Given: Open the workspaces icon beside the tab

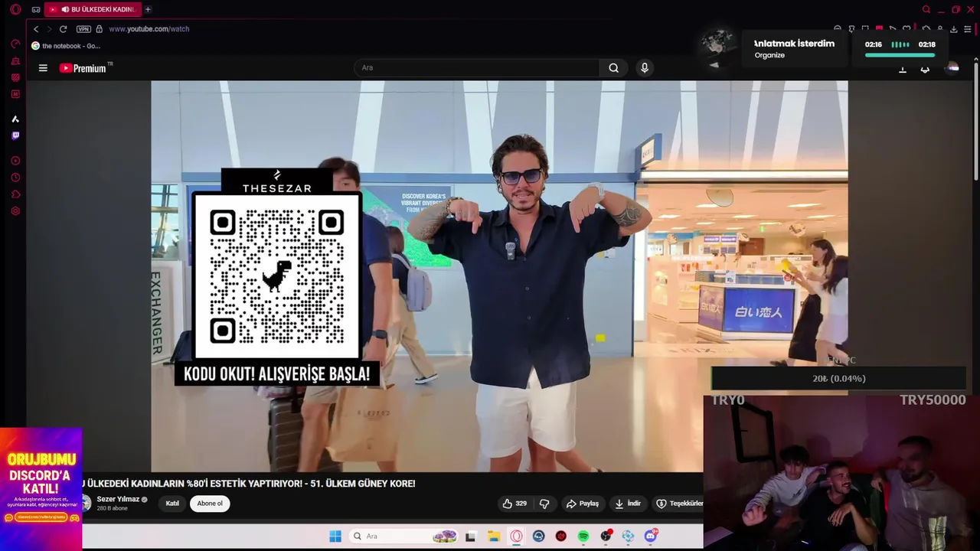Looking at the screenshot, I should (x=36, y=9).
